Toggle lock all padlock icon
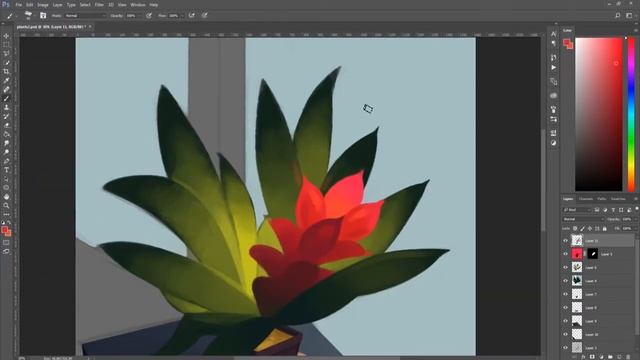This screenshot has width=640, height=360. [x=604, y=229]
